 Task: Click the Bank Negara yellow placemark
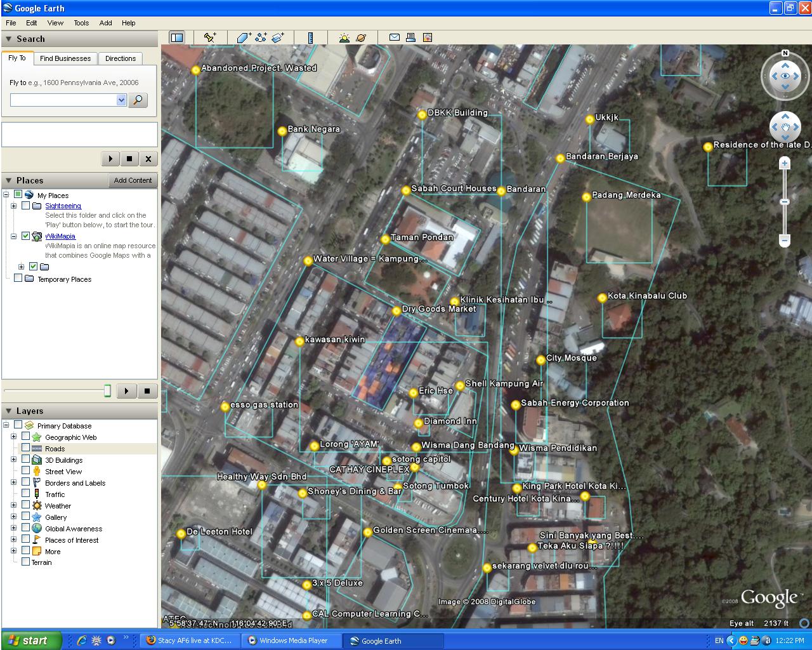[282, 131]
